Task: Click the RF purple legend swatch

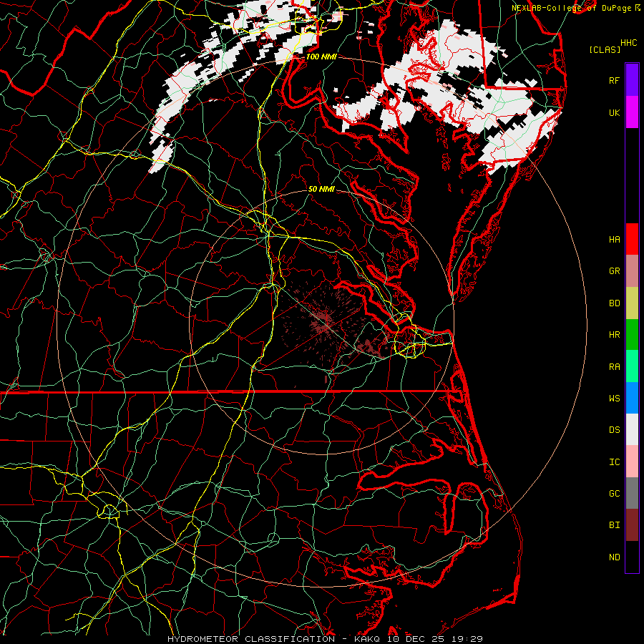Action: point(632,80)
